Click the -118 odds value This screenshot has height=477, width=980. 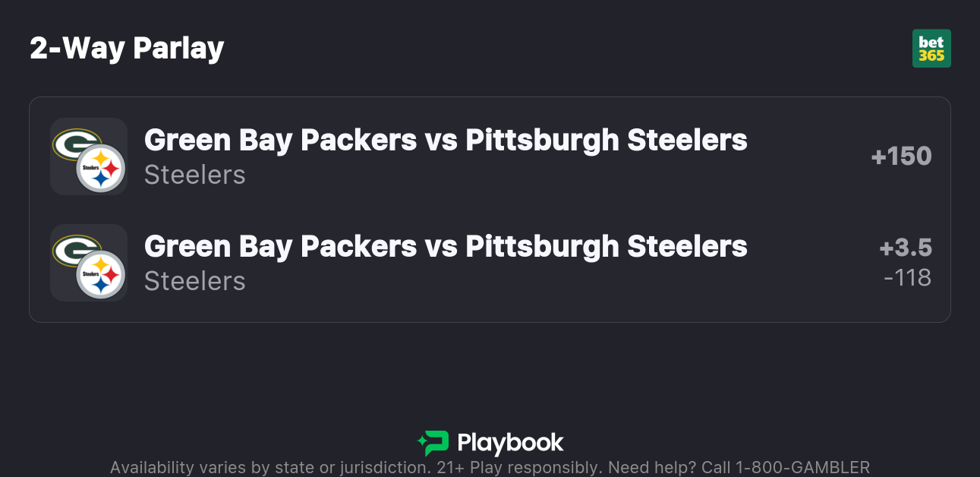(907, 278)
